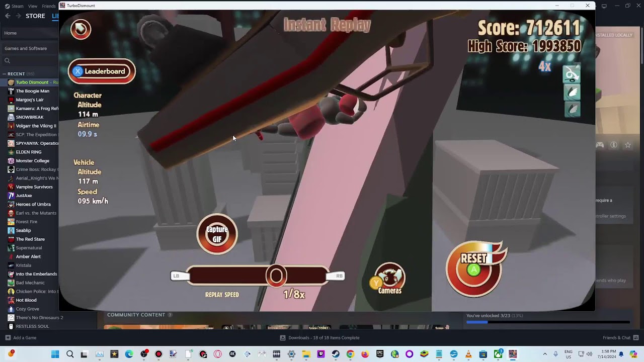Click the library search magnifier icon

[7, 61]
